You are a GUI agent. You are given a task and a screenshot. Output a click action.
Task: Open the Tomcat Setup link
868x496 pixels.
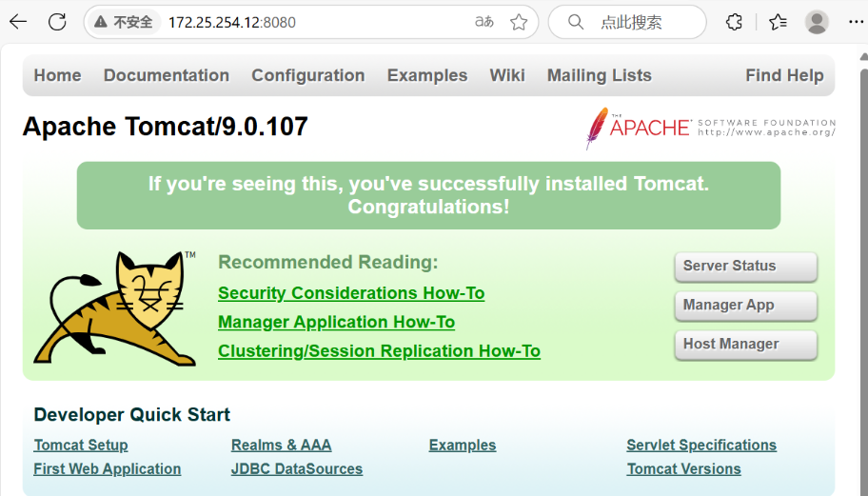(81, 446)
